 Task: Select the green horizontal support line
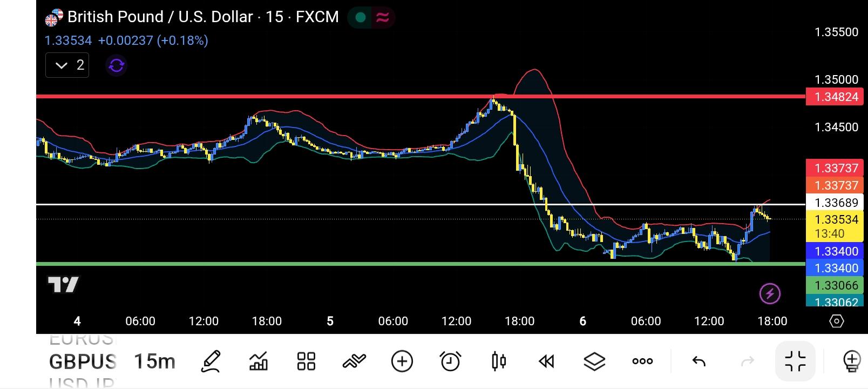click(x=421, y=264)
